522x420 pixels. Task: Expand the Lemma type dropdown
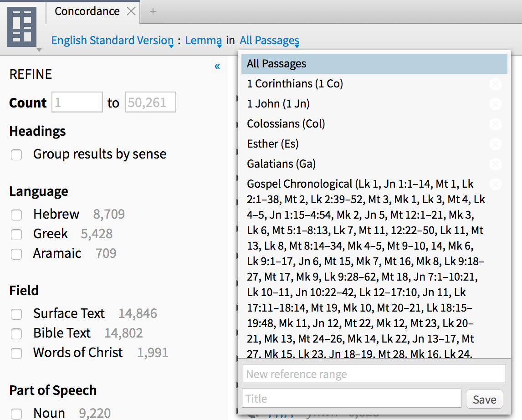pos(204,41)
